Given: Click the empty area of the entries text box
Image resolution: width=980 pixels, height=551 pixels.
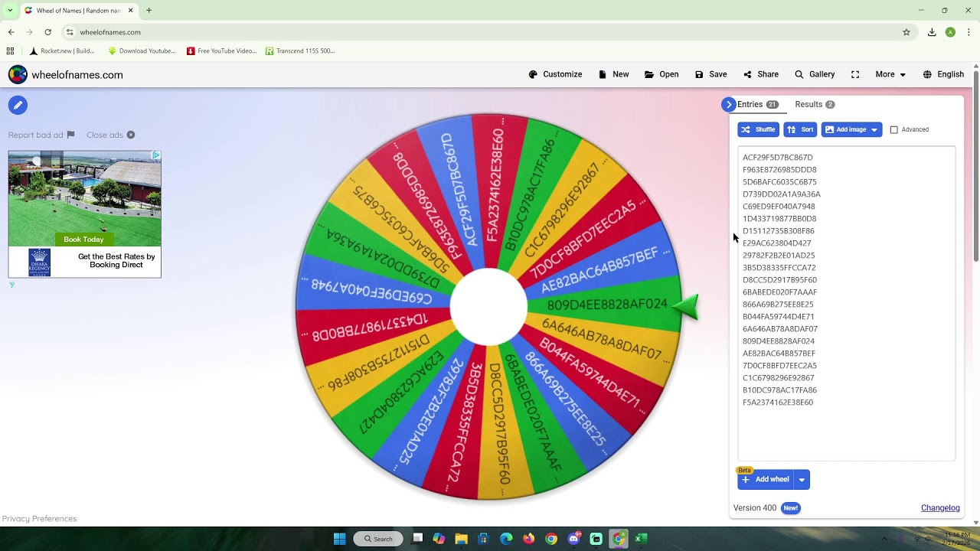Looking at the screenshot, I should (846, 434).
